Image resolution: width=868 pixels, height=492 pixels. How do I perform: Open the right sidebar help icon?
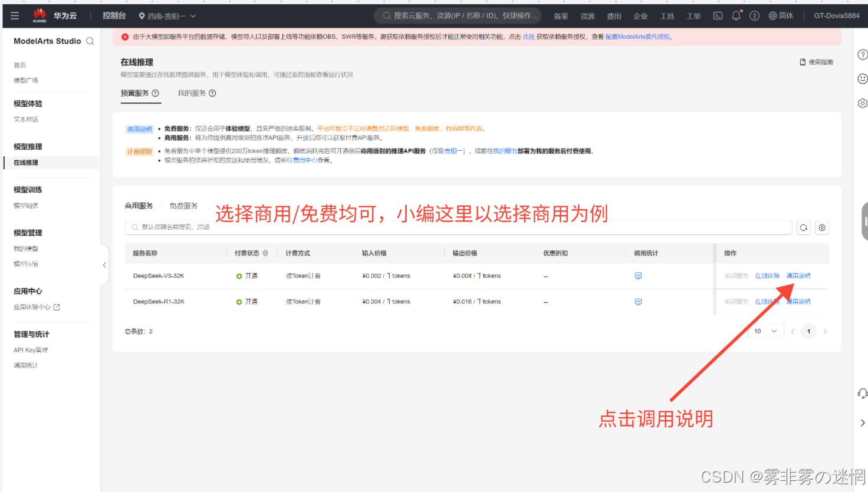coord(862,55)
